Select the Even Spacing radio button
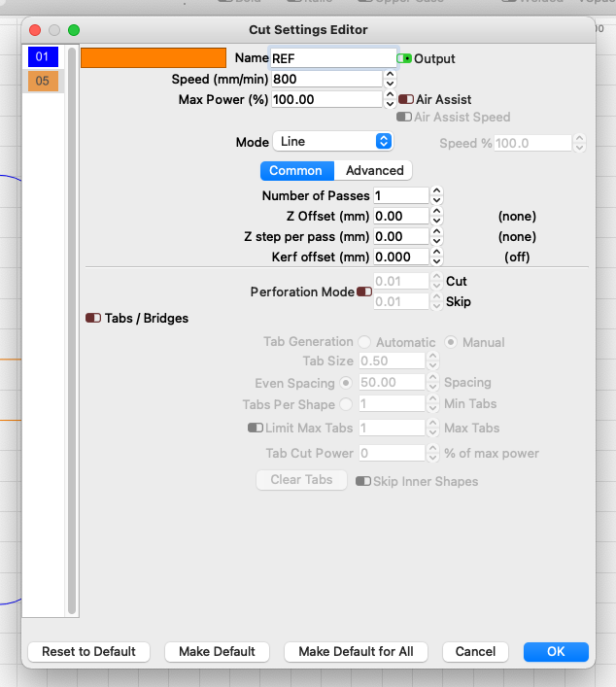 [346, 383]
